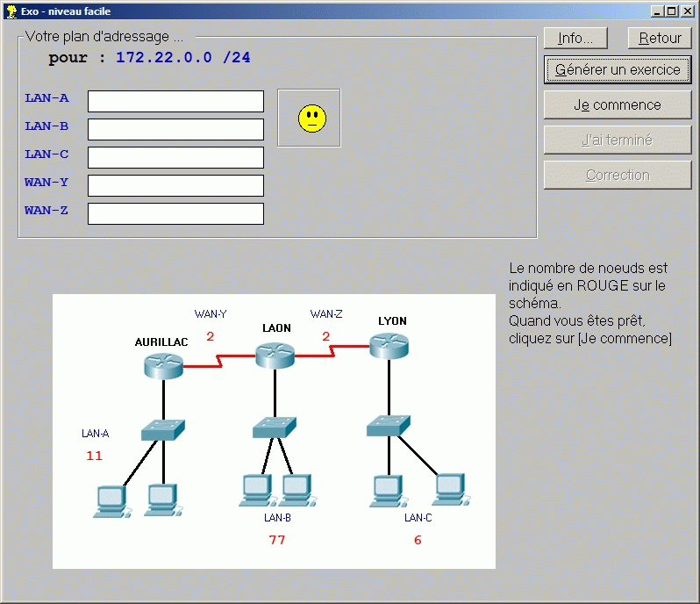Start the exercise with Je commence
The height and width of the screenshot is (604, 700).
618,105
